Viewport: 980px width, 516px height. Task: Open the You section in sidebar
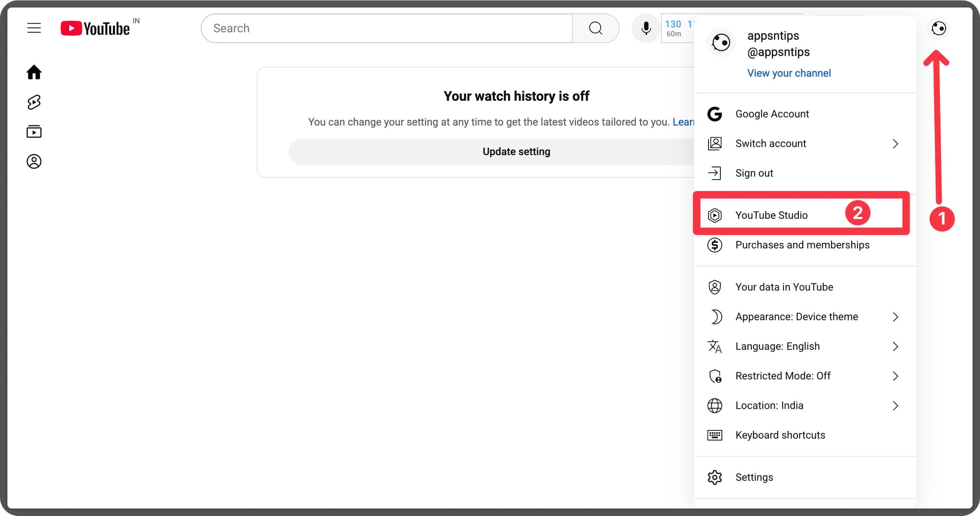coord(34,162)
